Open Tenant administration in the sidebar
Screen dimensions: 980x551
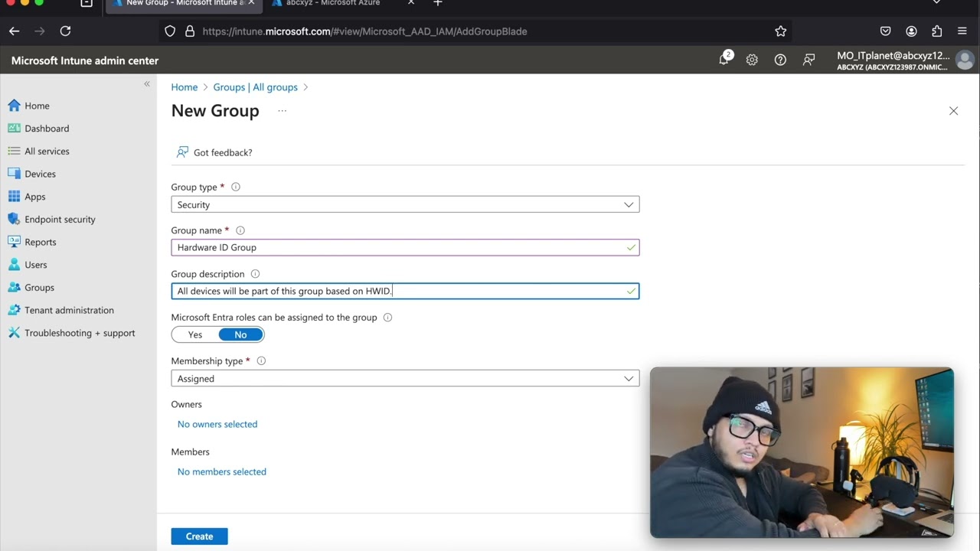(x=69, y=310)
